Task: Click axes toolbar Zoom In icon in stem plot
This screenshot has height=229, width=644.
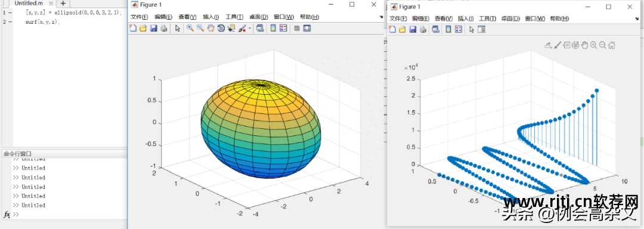Action: [x=593, y=45]
